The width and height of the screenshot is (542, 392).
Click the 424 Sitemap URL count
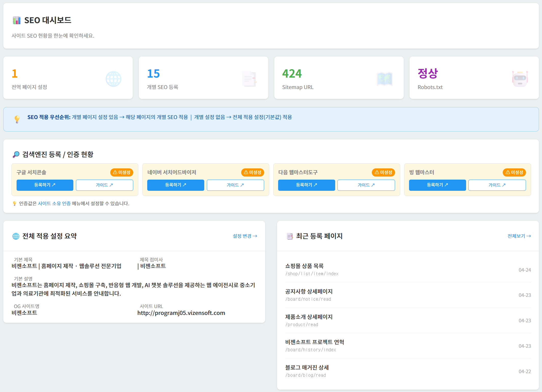(x=292, y=74)
